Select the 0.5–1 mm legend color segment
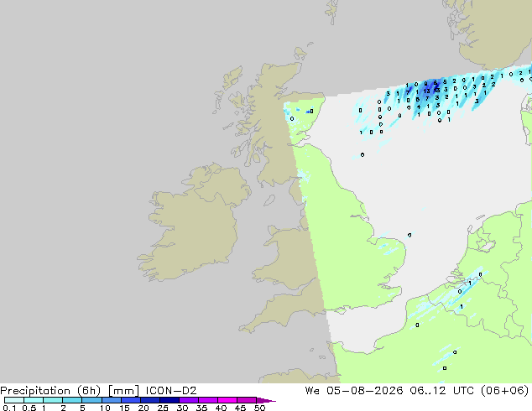This screenshot has width=532, height=411. 34,400
